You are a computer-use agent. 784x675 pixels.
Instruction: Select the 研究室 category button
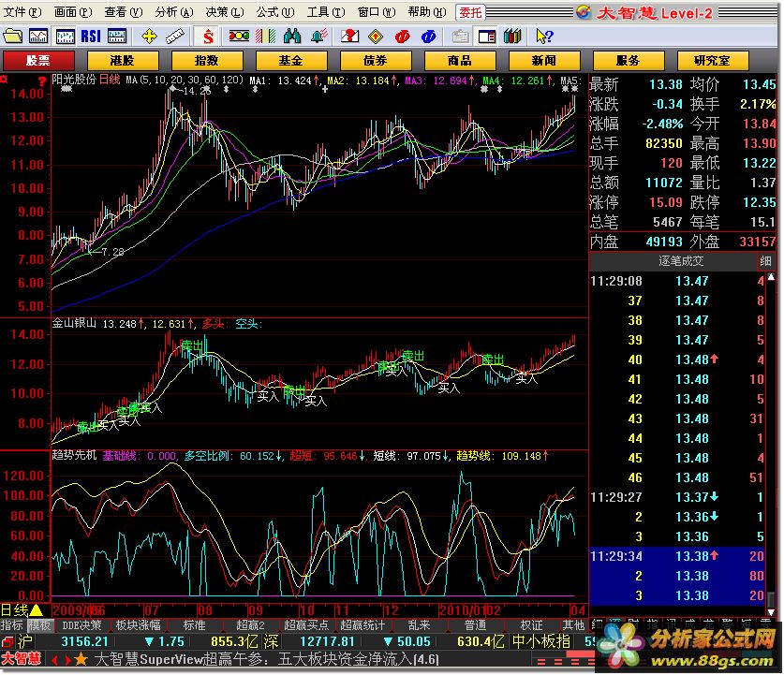coord(713,61)
